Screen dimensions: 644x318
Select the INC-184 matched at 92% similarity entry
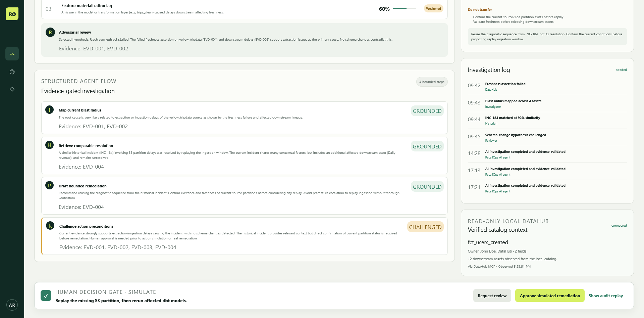(x=547, y=120)
